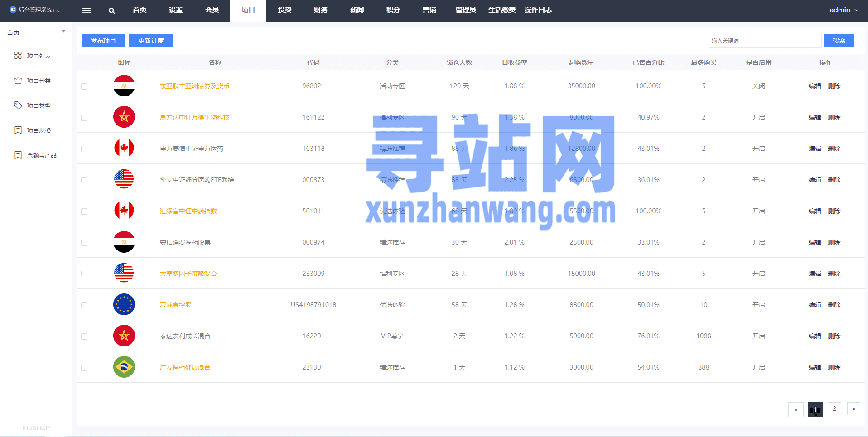868x437 pixels.
Task: Check the box for 安信消费医药股票 row
Action: [x=84, y=243]
